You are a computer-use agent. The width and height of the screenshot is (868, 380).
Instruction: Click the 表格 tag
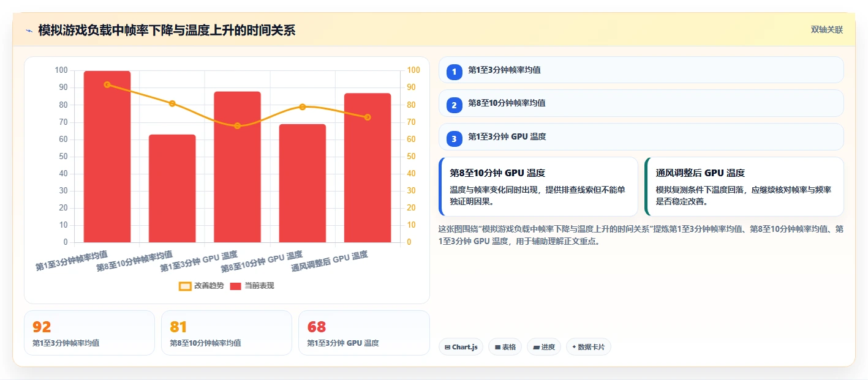coord(505,347)
